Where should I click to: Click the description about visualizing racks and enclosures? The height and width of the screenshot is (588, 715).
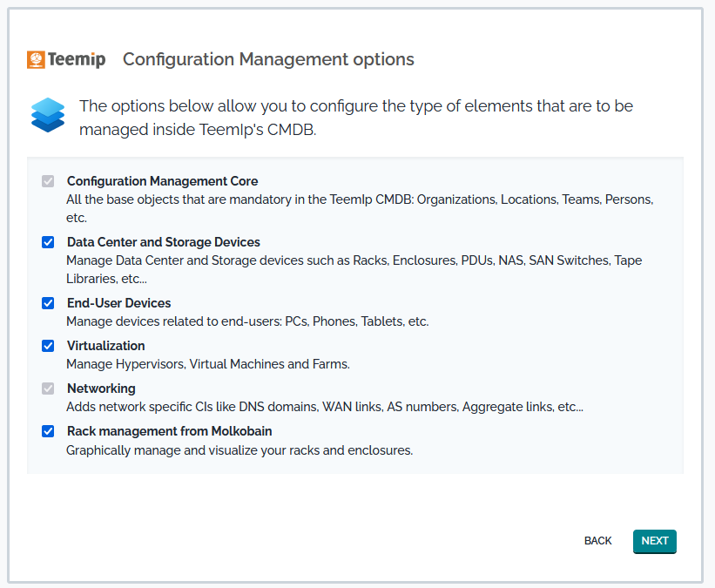pyautogui.click(x=239, y=450)
